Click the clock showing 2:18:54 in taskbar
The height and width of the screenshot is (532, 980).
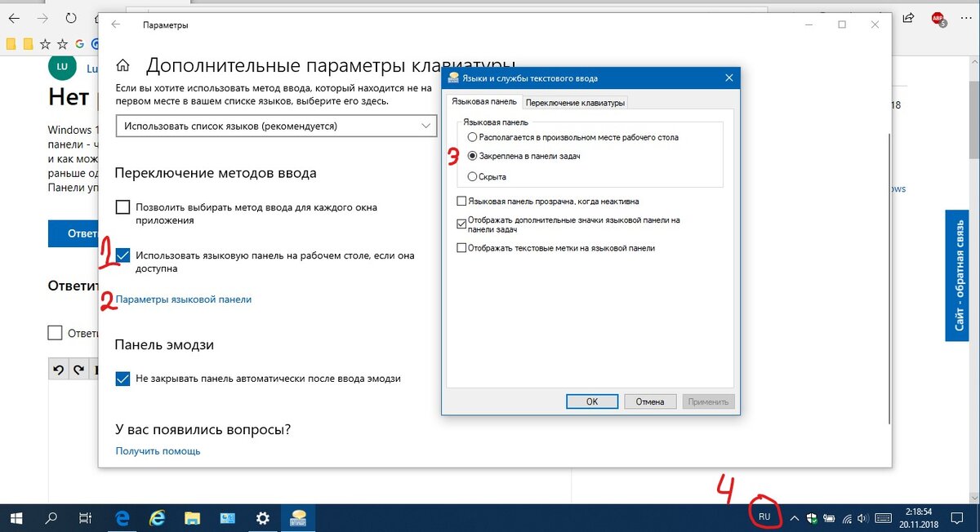click(920, 516)
